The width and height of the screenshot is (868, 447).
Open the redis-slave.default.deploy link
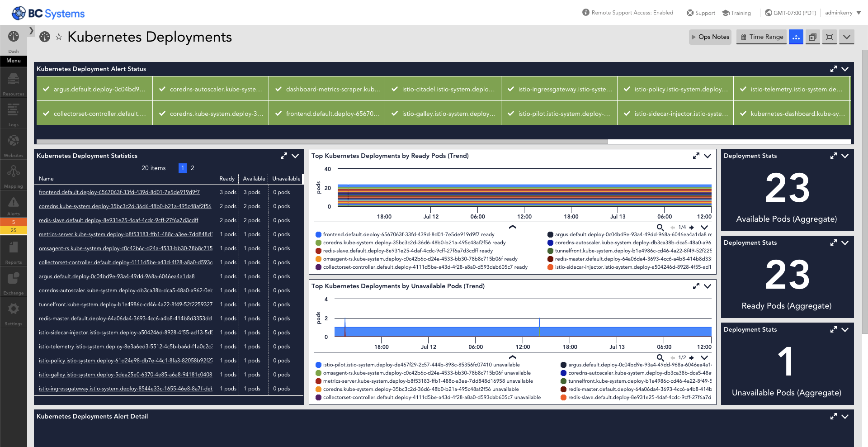118,220
